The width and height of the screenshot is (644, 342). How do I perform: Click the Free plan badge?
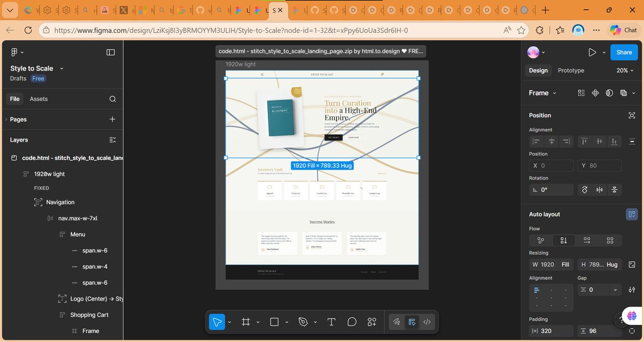38,78
